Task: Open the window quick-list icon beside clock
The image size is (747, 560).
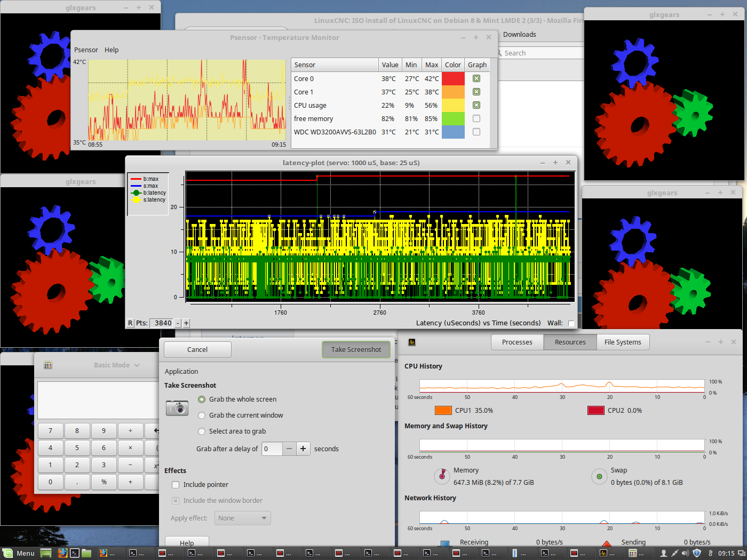Action: (x=741, y=553)
